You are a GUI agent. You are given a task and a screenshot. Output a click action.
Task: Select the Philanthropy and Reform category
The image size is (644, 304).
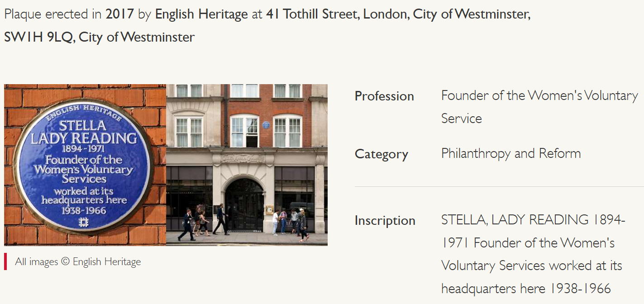point(511,153)
